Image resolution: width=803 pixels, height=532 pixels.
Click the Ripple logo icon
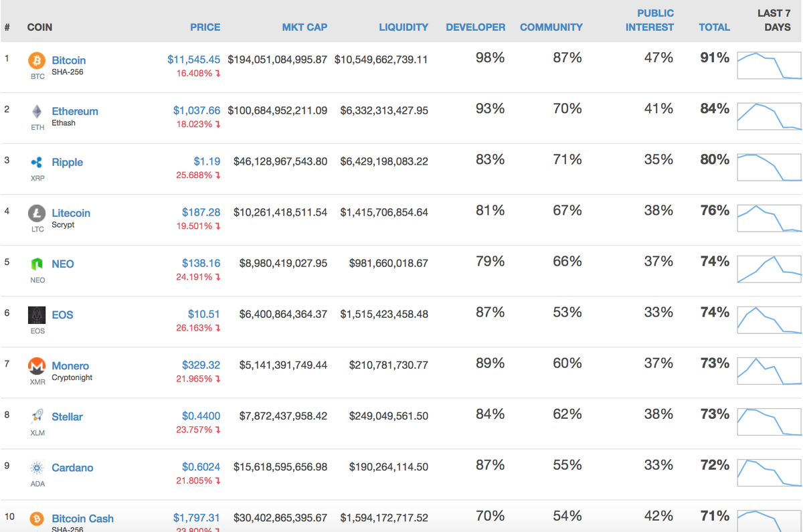pos(37,162)
